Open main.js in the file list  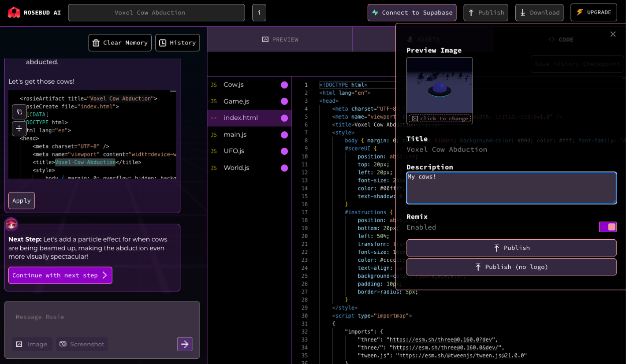point(235,134)
